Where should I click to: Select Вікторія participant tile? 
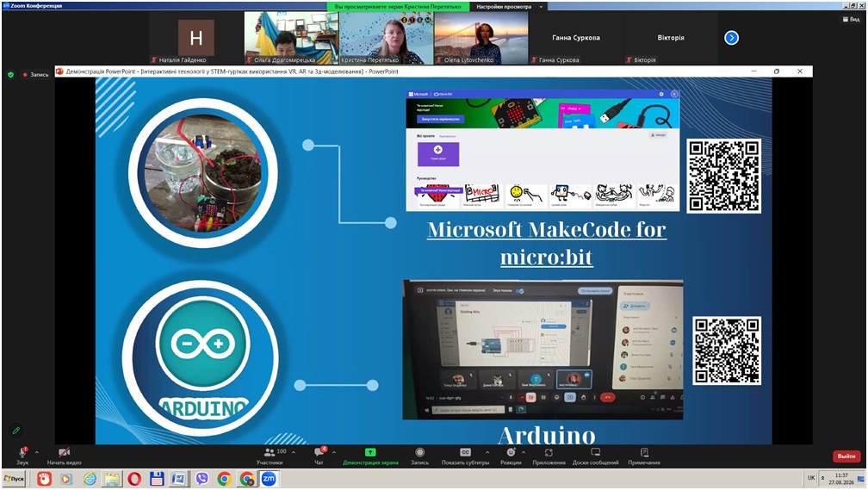tap(671, 38)
